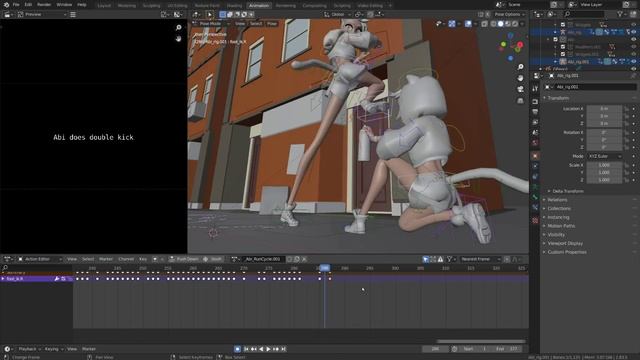Expand the Relations panel
This screenshot has width=640, height=360.
557,200
